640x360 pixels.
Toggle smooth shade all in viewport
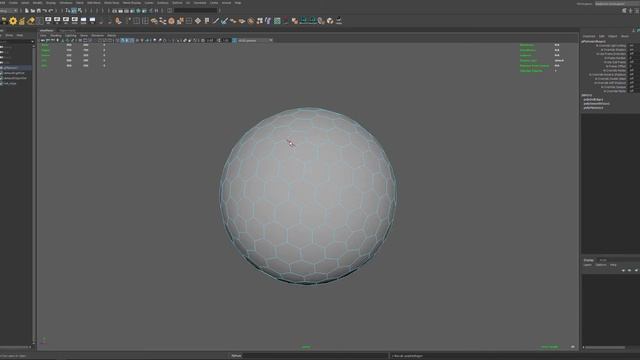122,40
